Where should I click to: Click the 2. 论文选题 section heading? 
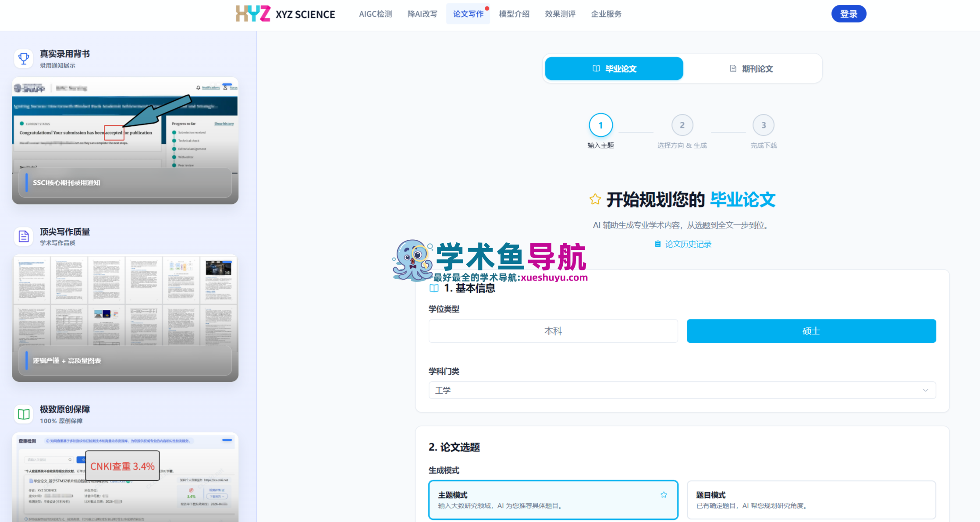(454, 447)
